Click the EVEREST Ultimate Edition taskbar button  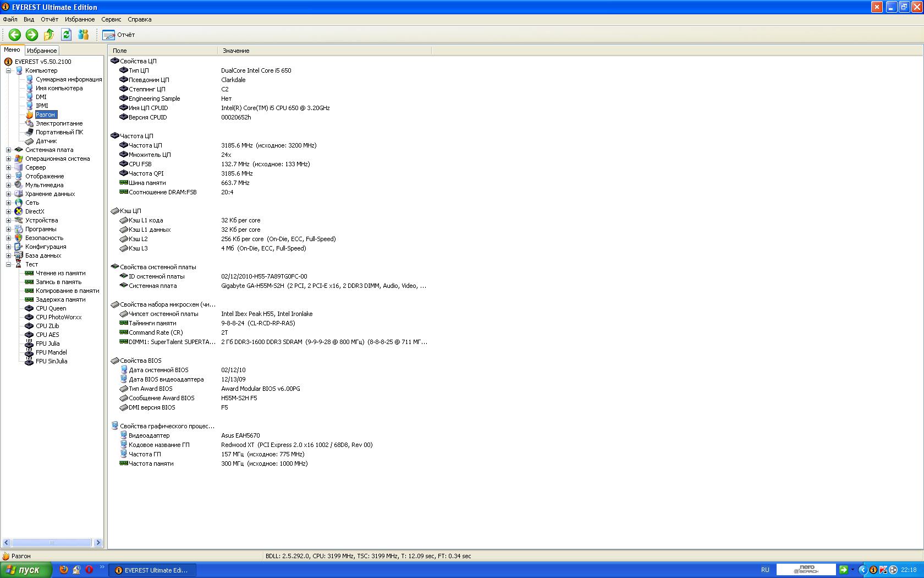coord(152,570)
